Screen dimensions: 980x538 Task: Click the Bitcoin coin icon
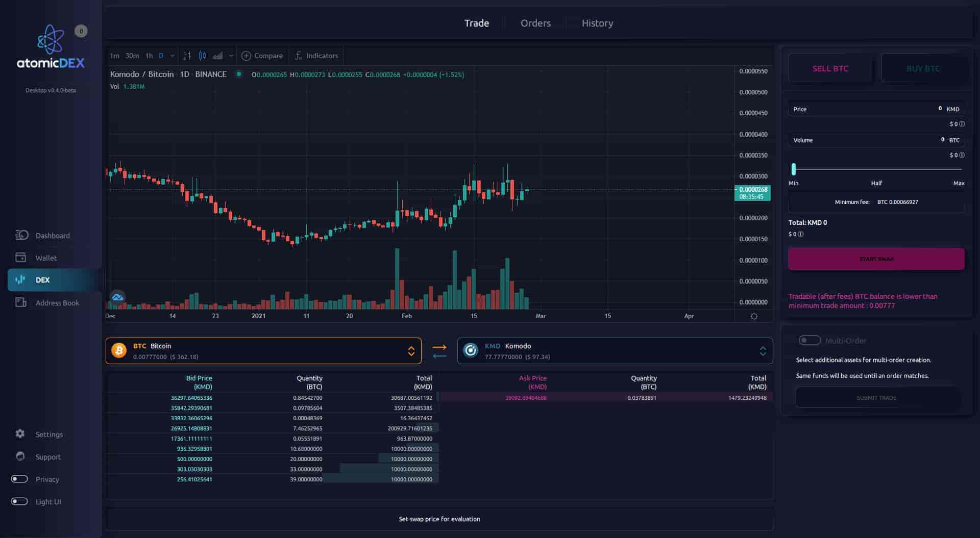pos(119,351)
